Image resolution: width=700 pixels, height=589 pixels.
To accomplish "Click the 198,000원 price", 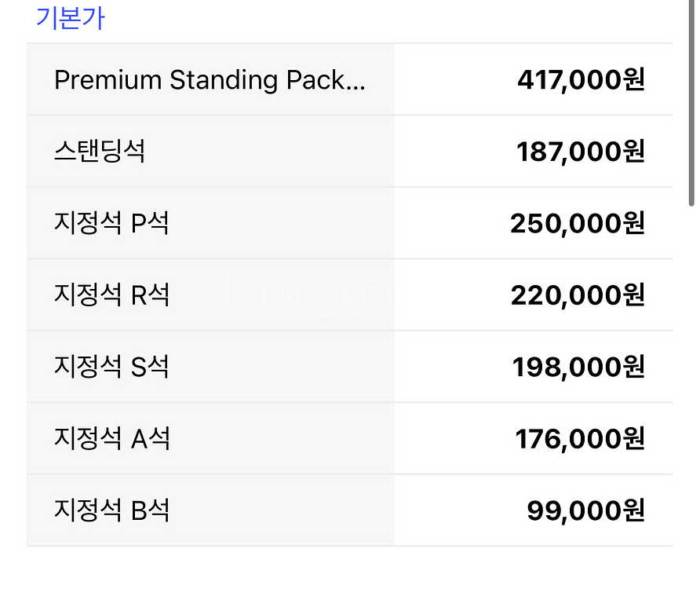I will pos(578,367).
